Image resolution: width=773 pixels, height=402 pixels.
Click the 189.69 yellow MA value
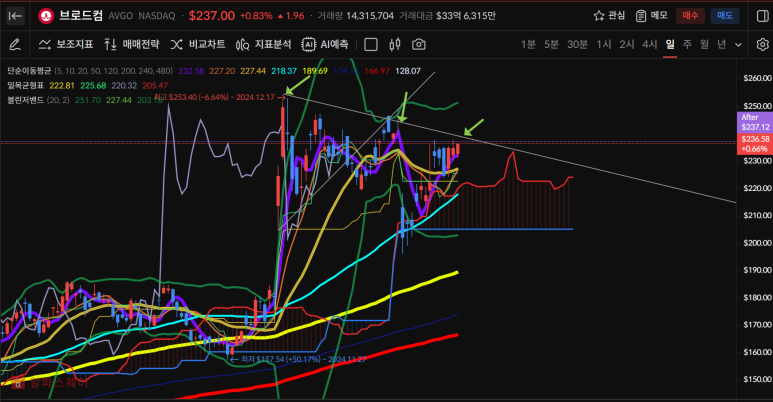(315, 71)
